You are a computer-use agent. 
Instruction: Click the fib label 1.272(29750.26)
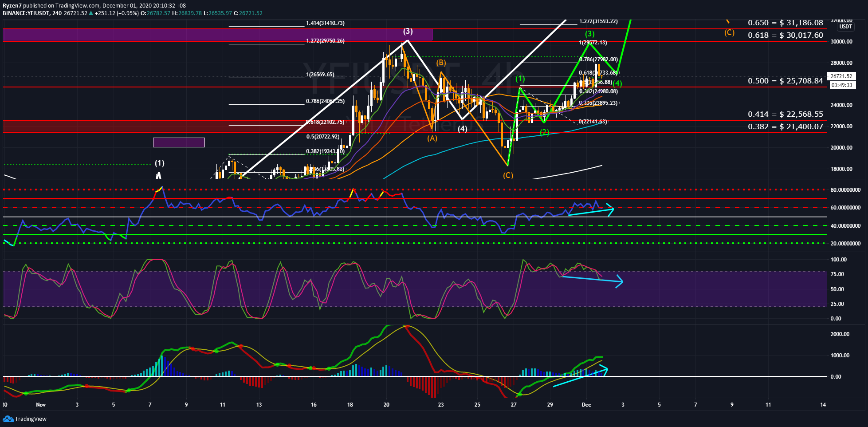pyautogui.click(x=325, y=41)
